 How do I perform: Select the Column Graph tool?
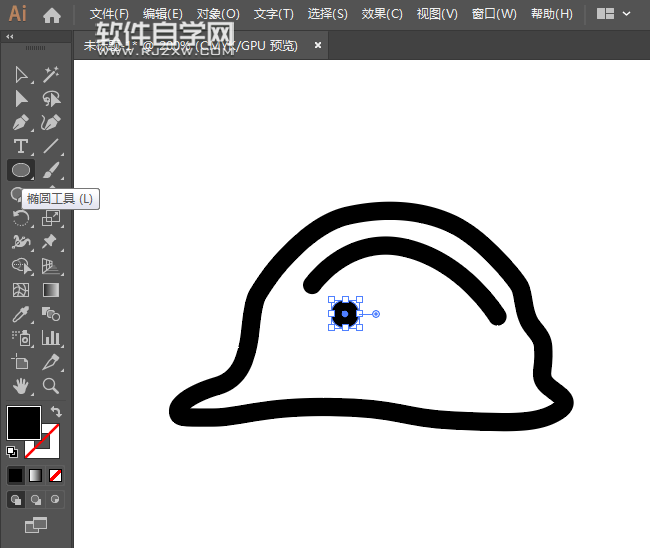click(51, 338)
